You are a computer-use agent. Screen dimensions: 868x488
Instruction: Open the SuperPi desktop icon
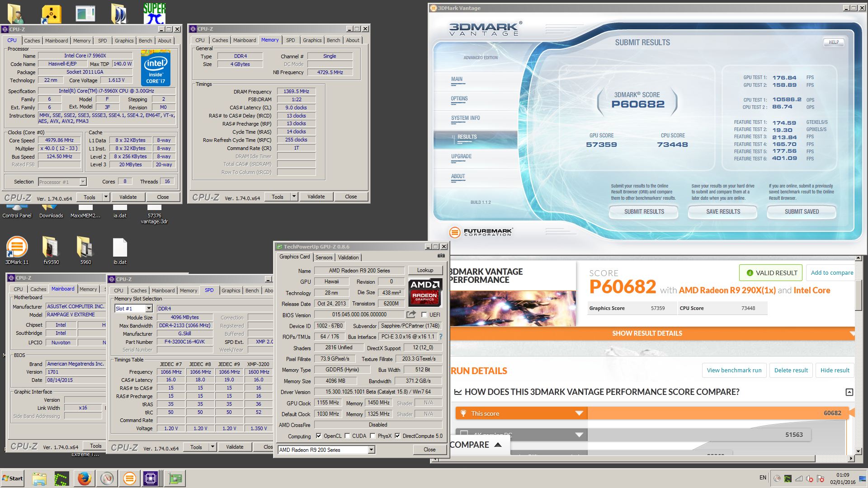(155, 13)
